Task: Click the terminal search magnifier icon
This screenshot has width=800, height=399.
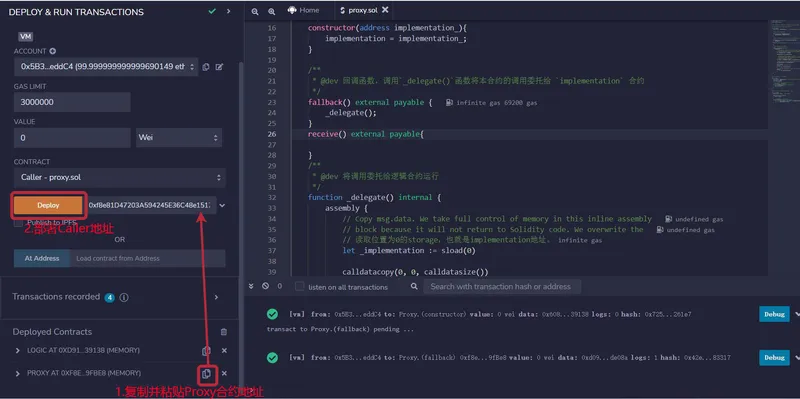Action: [414, 287]
